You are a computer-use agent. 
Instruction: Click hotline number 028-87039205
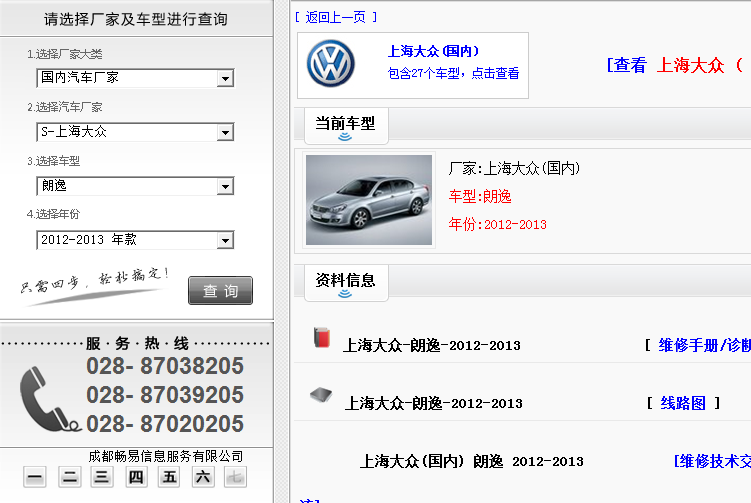click(165, 395)
